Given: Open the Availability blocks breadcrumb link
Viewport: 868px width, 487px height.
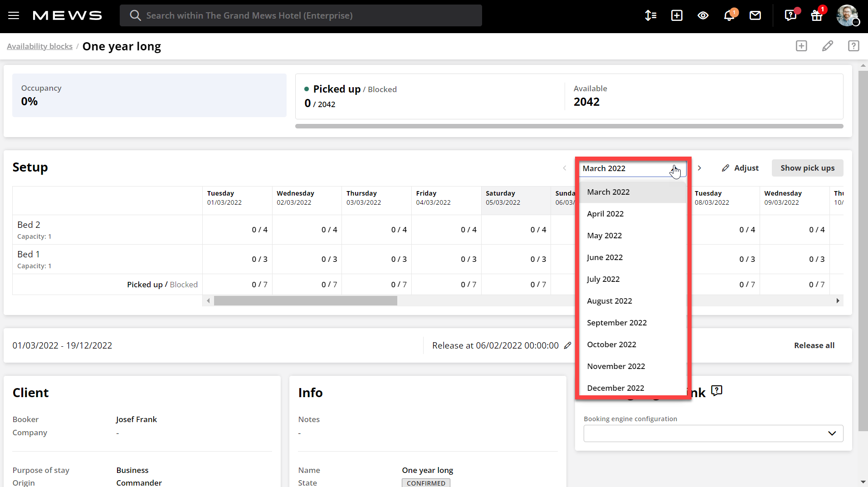Looking at the screenshot, I should coord(39,46).
